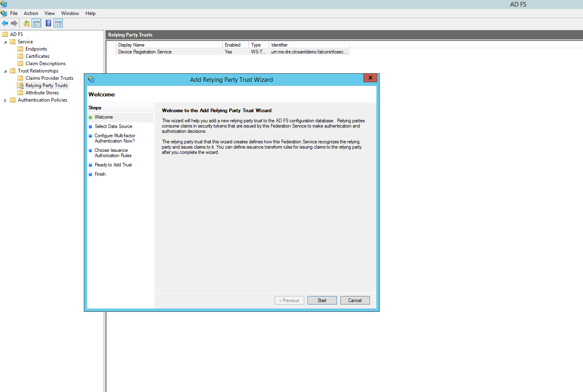Click the Trust Relationships tree label

(38, 71)
